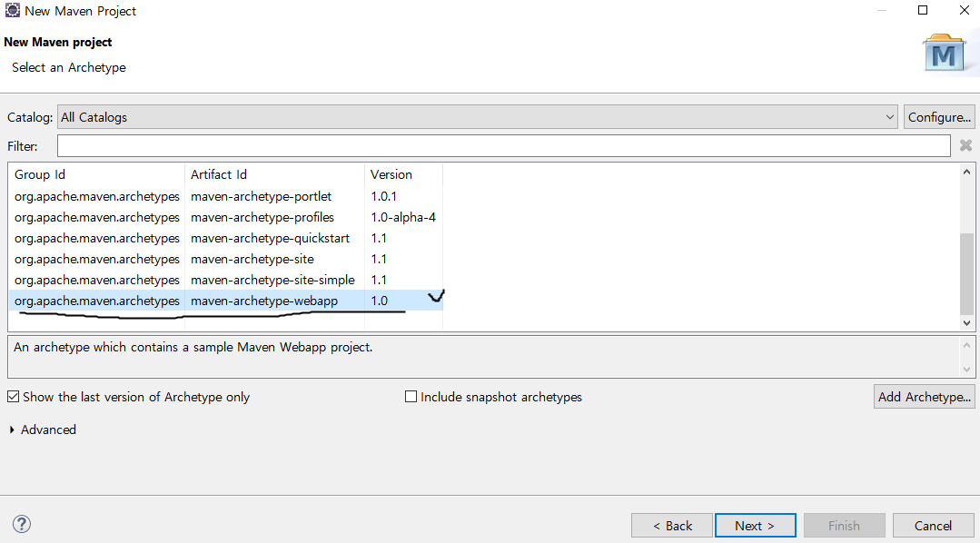Sort by the Artifact Id column header
Screen dimensions: 980x543
point(274,174)
